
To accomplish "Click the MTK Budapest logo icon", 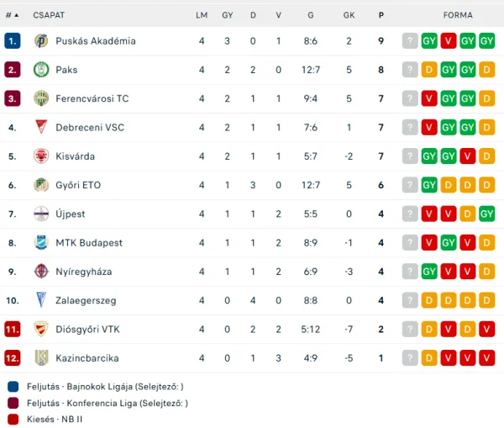I will click(x=40, y=243).
